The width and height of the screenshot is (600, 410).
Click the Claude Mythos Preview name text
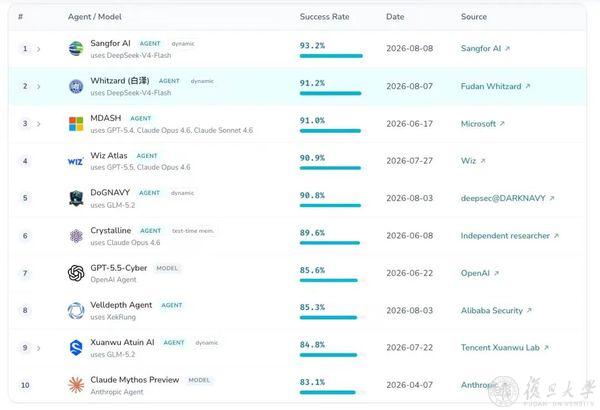pos(135,380)
